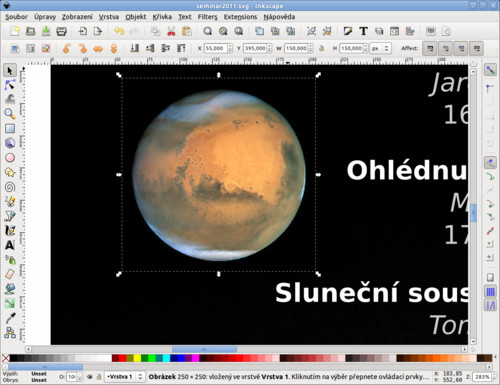Click the horizontal canvas scrollbar thumb
Viewport: 500px width, 385px height.
[204, 349]
